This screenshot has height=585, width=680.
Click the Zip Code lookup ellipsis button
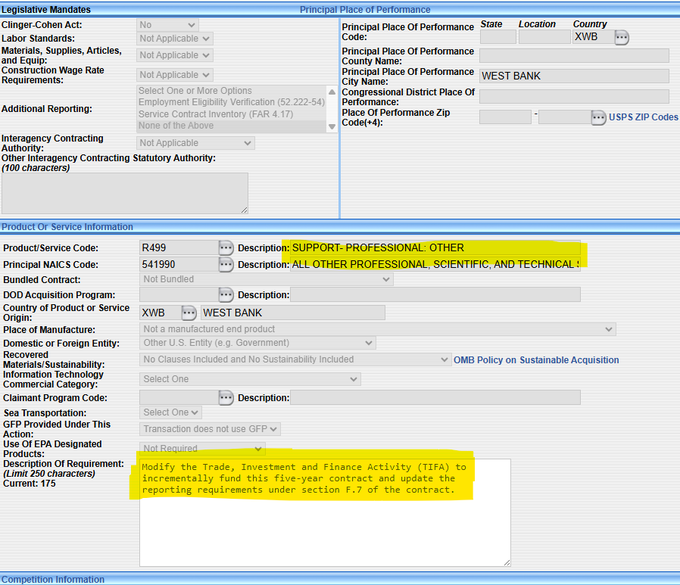pos(598,117)
